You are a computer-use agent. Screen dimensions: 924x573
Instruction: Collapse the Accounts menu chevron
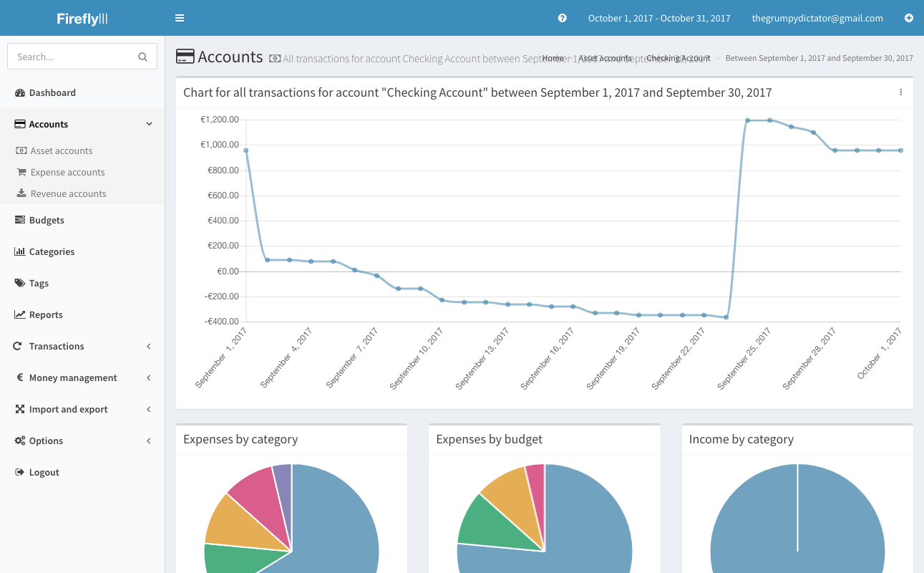[149, 124]
